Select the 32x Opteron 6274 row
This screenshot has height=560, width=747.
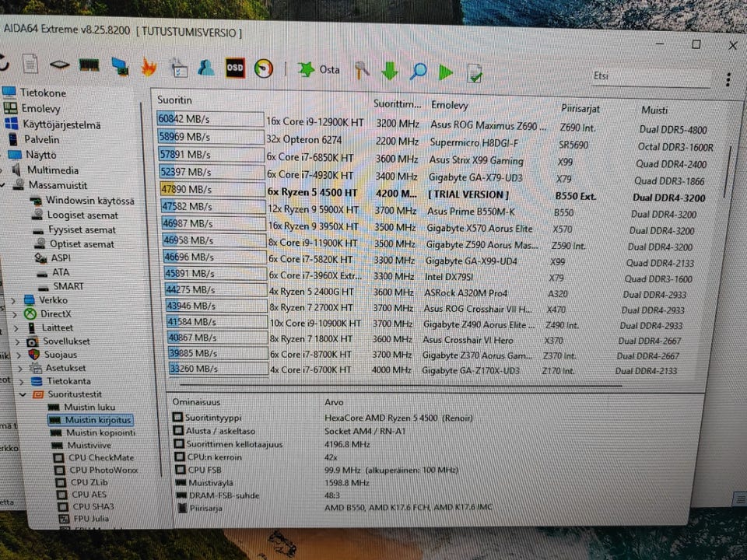(436, 142)
